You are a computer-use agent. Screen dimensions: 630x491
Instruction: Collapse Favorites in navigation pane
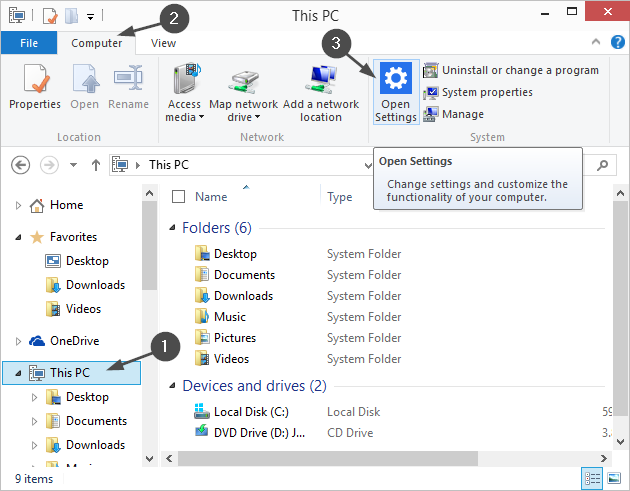pyautogui.click(x=18, y=237)
